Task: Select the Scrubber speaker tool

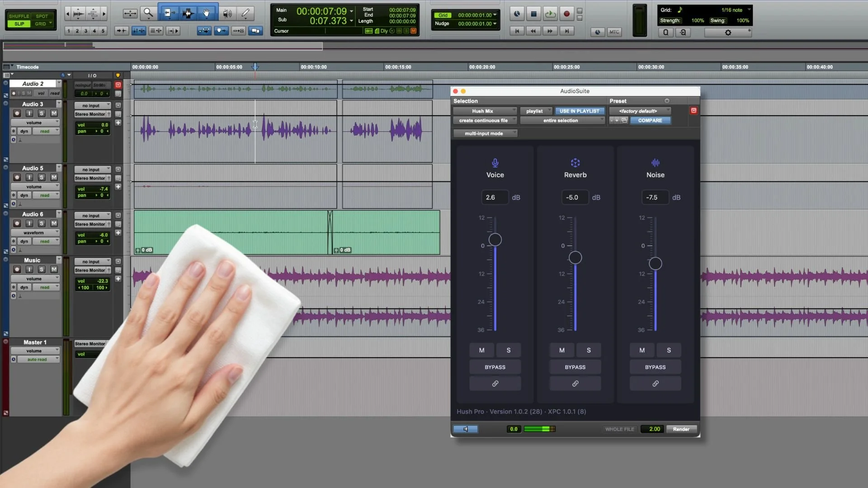Action: pyautogui.click(x=227, y=14)
